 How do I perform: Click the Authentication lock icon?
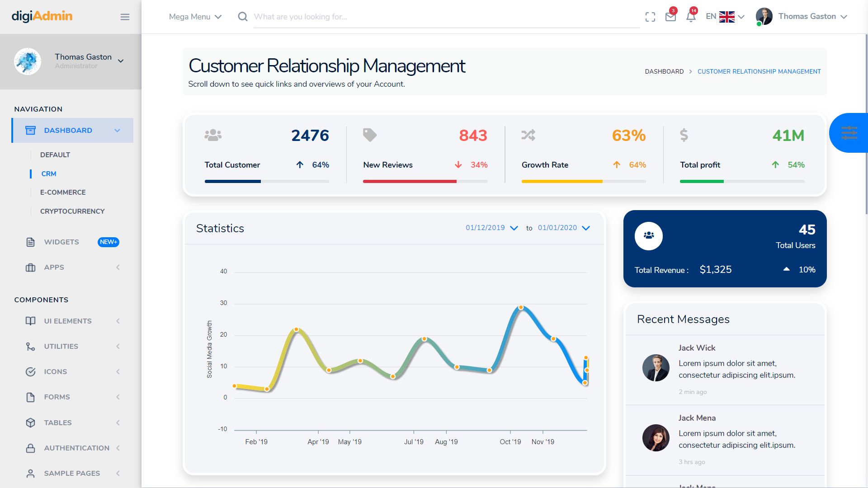pos(30,448)
